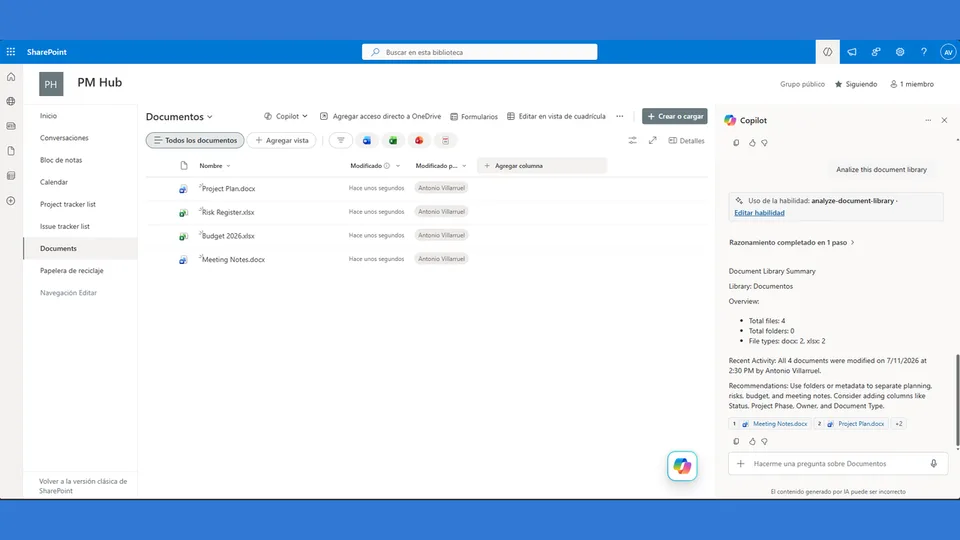Expand 'Razonamiento completado en 1 paso'
Image resolution: width=960 pixels, height=540 pixels.
pos(791,242)
